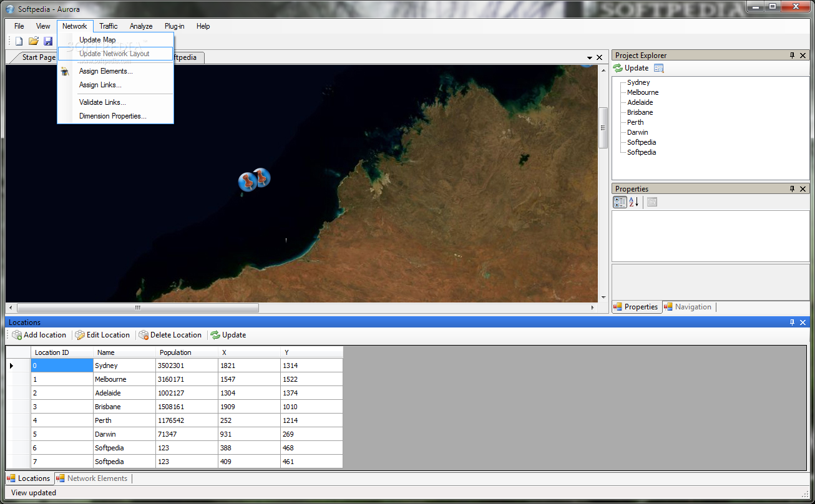Click the map horizontal scrollbar thumb
This screenshot has width=815, height=504.
(137, 308)
